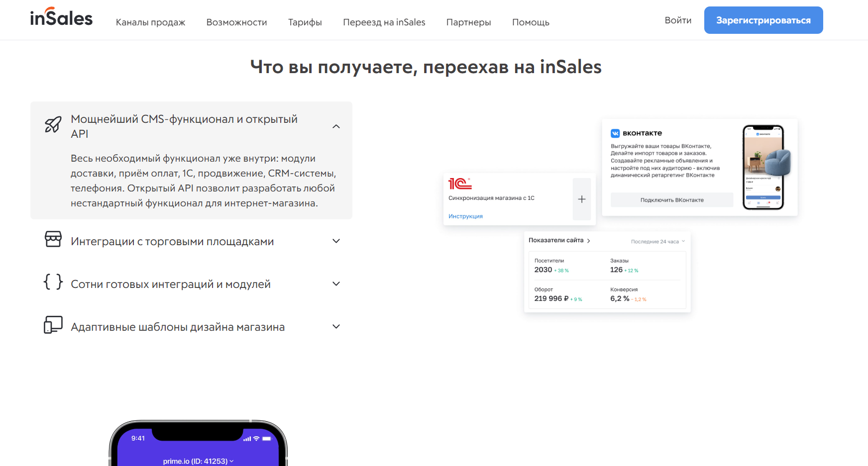
Task: Open the Последние 24 часа dropdown
Action: coord(658,242)
